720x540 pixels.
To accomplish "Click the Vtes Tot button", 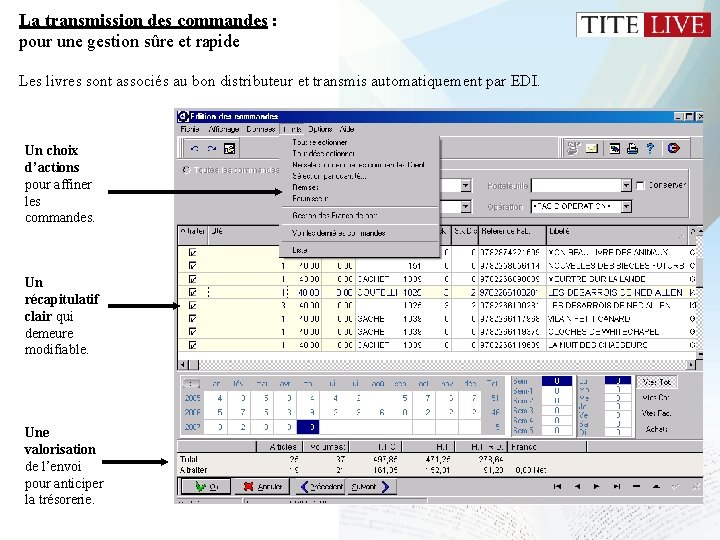I will point(657,382).
